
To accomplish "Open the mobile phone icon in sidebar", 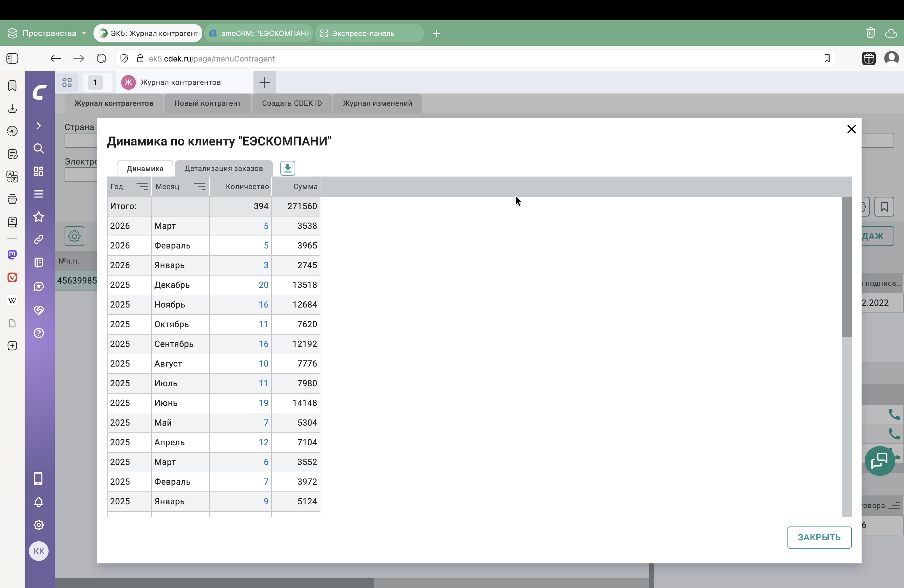I will tap(38, 479).
